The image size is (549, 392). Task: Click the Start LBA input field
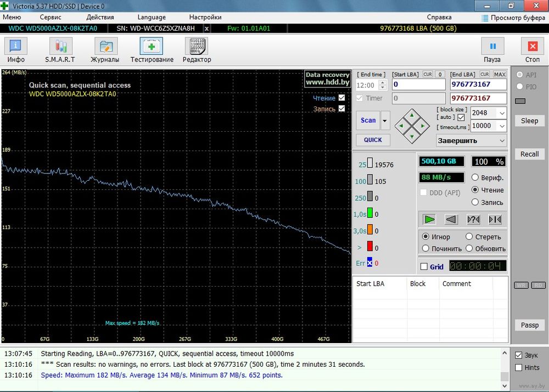click(418, 85)
